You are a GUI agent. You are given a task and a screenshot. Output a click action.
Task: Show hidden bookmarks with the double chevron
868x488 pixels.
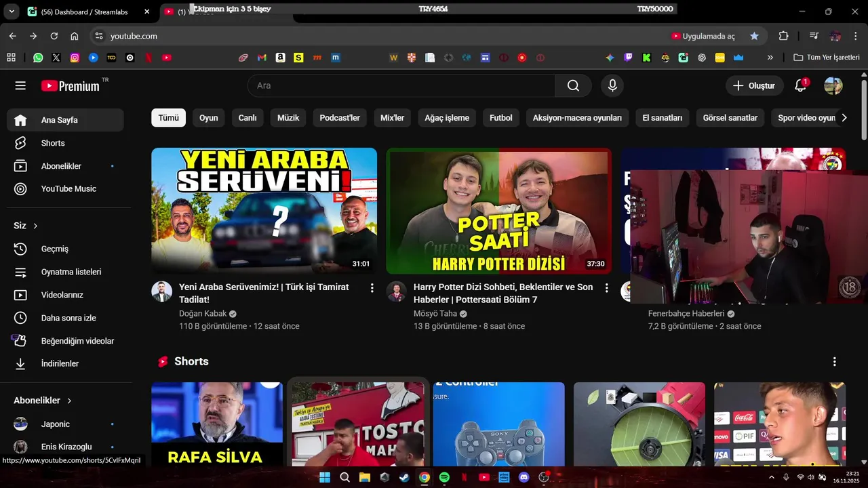[770, 58]
